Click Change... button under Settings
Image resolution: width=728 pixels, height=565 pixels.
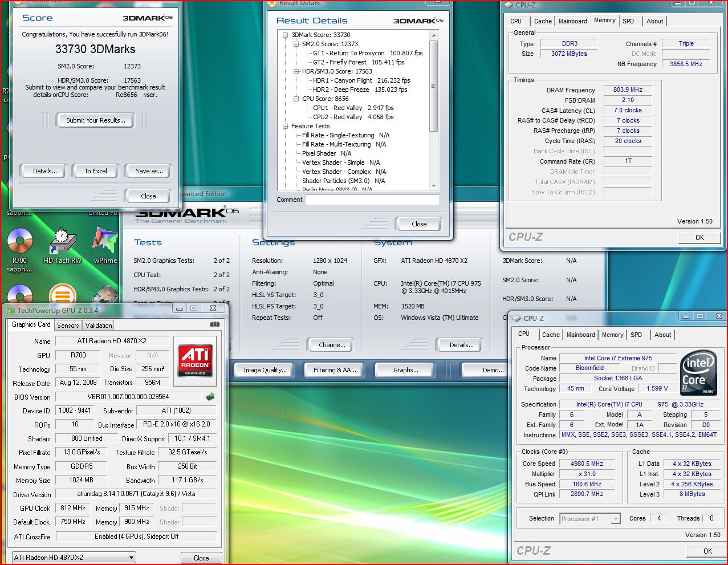[x=332, y=345]
